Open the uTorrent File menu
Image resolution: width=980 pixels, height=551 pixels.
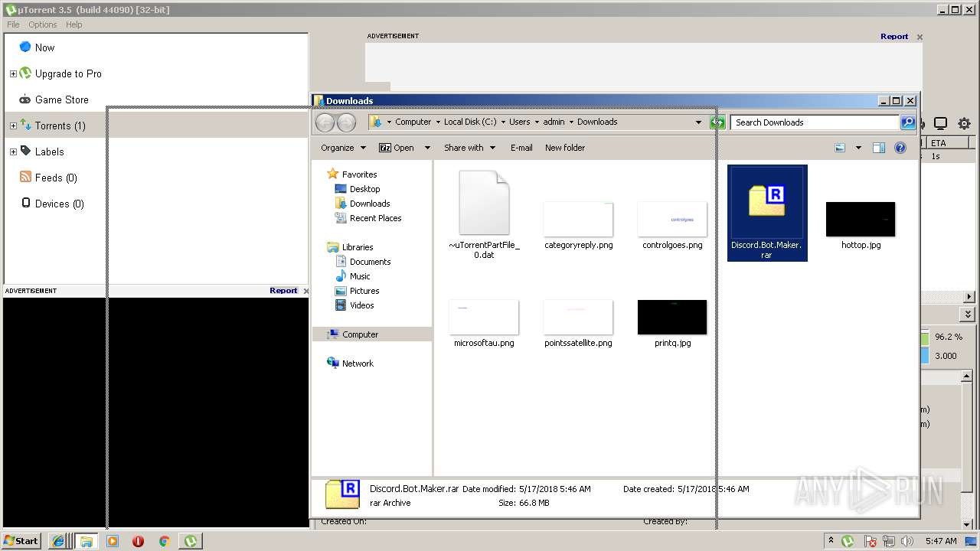tap(13, 24)
